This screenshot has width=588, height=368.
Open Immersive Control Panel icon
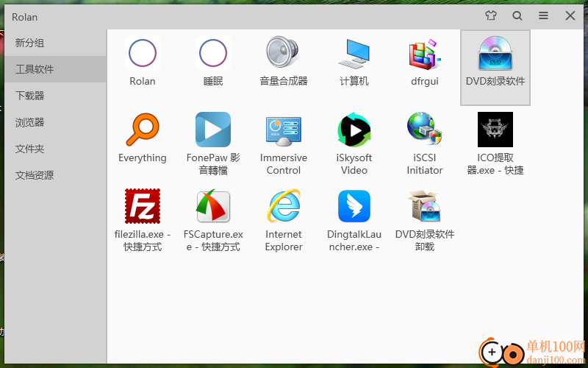pos(284,130)
